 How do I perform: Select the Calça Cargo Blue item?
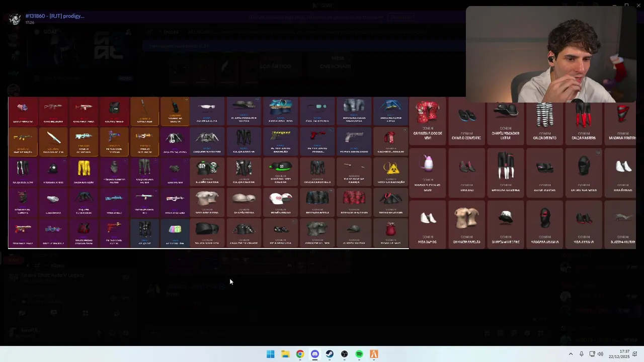coord(317,172)
